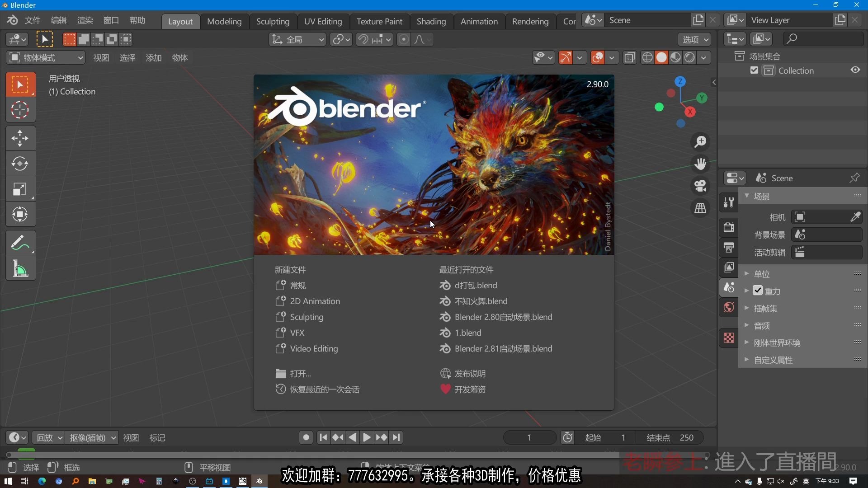Screen dimensions: 868x488
Task: Toggle viewport overlays display
Action: [598, 57]
